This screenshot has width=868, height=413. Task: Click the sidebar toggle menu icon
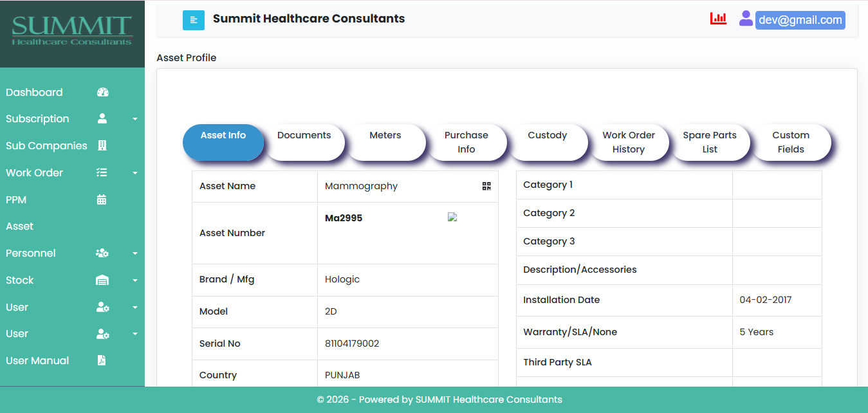click(193, 20)
